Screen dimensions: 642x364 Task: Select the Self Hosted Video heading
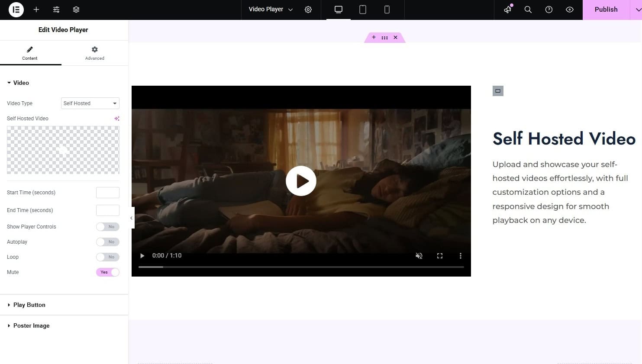(x=564, y=139)
